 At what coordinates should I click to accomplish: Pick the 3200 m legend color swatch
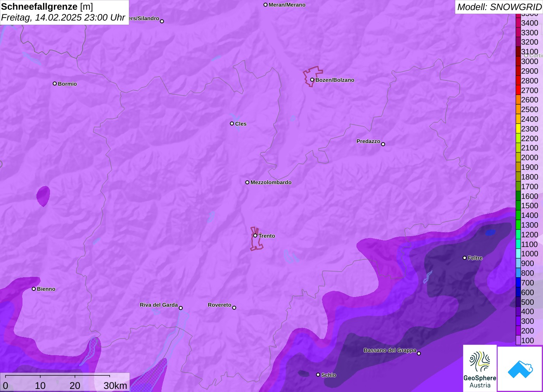[518, 42]
